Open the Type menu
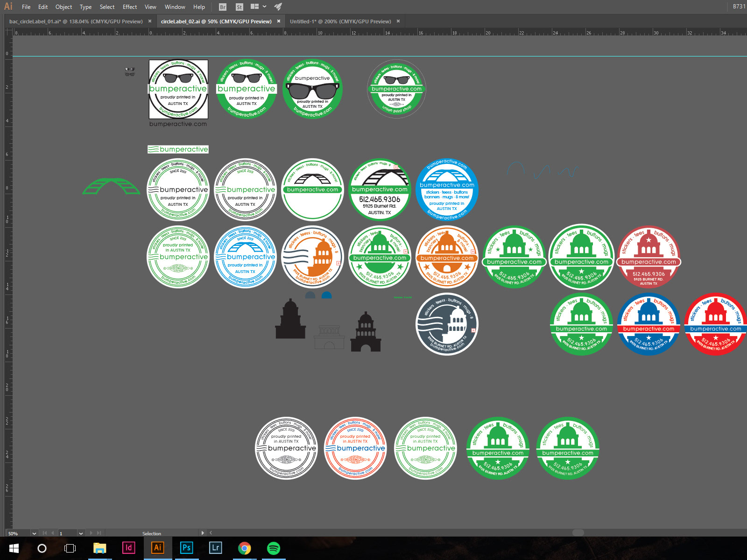747x560 pixels. [x=85, y=7]
